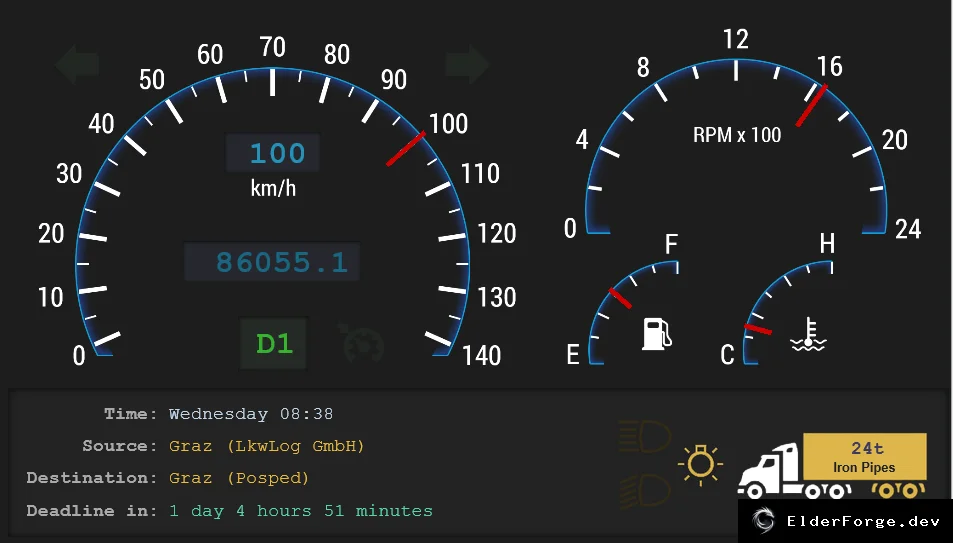Viewport: 953px width, 543px height.
Task: Click the red RPM gauge needle
Action: (811, 106)
